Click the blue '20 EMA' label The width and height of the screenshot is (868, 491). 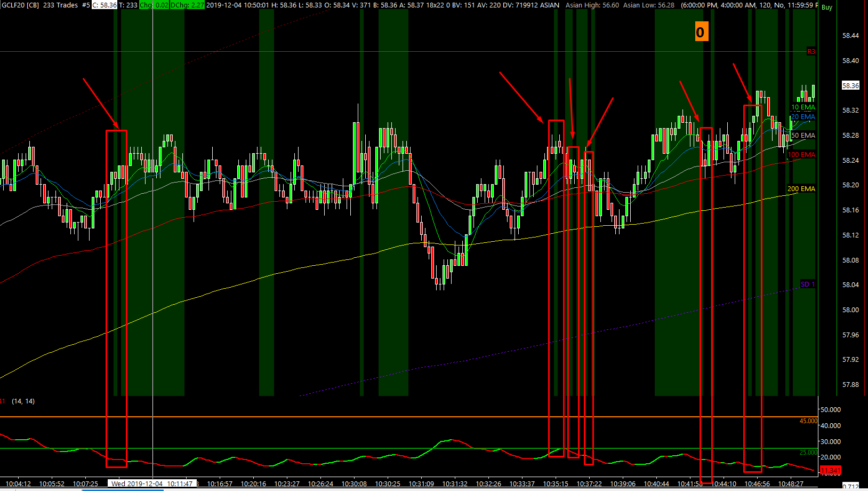coord(803,117)
